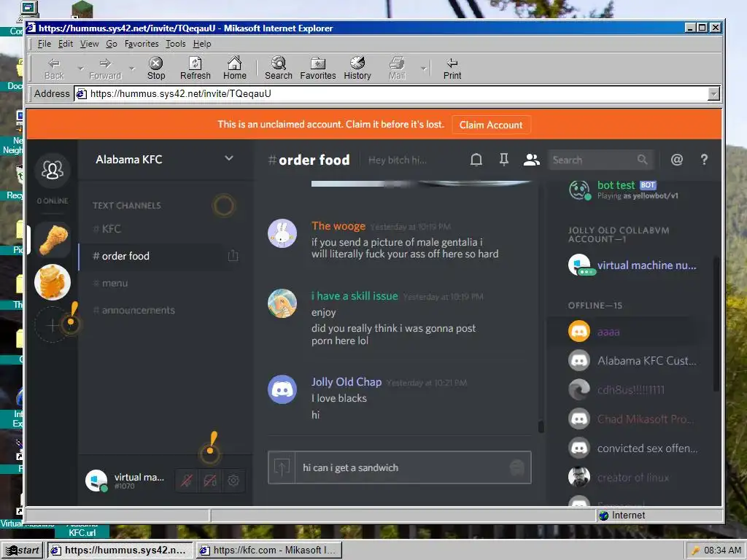This screenshot has width=747, height=560.
Task: Open the Favorites toolbar button
Action: point(318,69)
